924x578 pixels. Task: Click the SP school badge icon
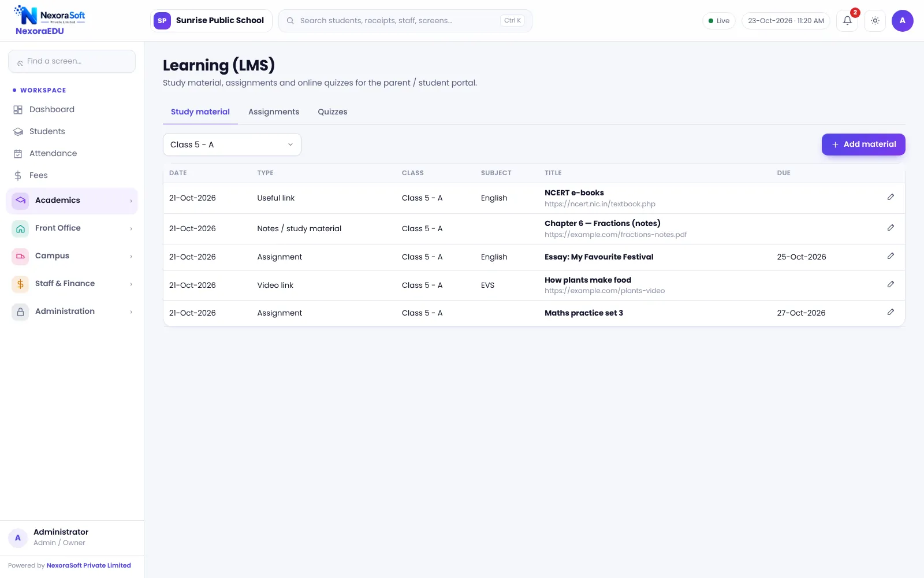pyautogui.click(x=162, y=21)
